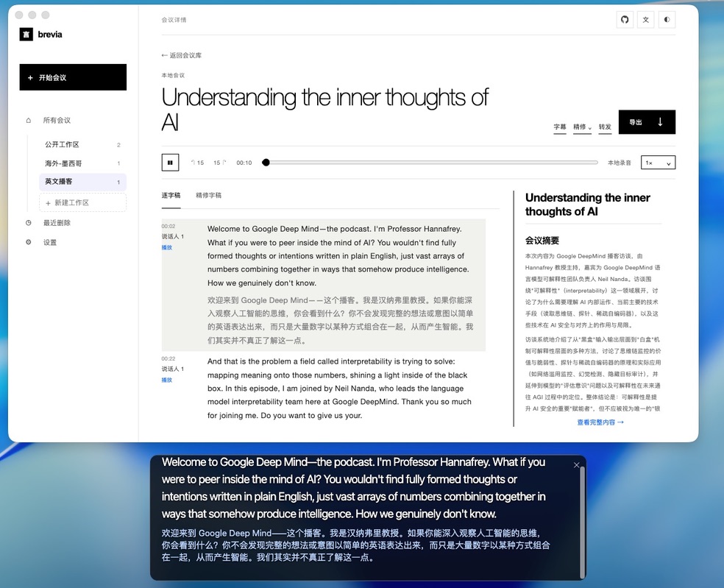Click the 00:02 timestamp
Screen dimensions: 724x588
point(168,227)
